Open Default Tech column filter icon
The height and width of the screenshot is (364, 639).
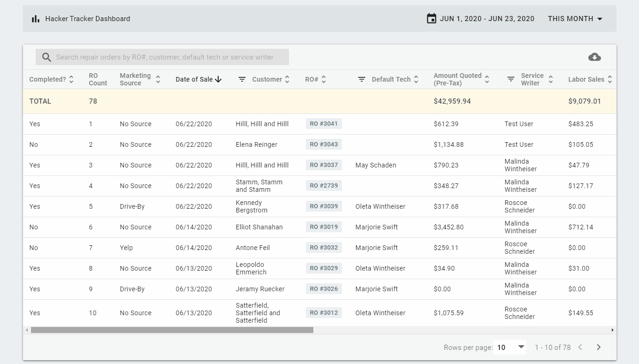pos(362,79)
